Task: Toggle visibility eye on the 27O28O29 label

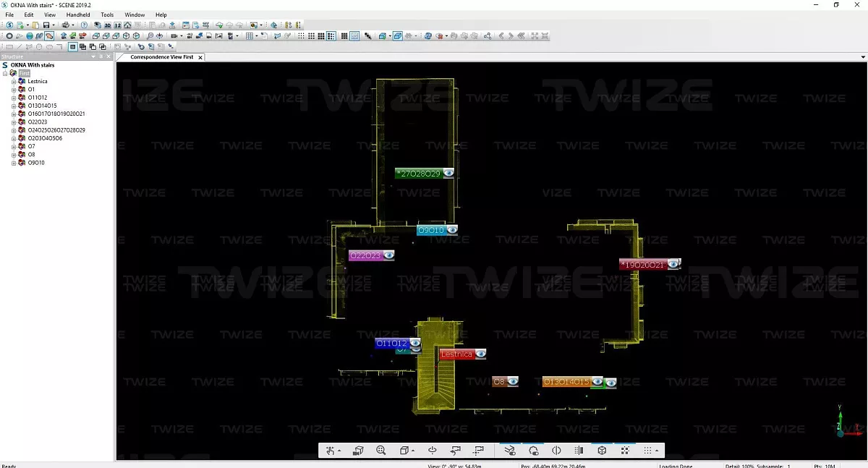Action: coord(449,174)
